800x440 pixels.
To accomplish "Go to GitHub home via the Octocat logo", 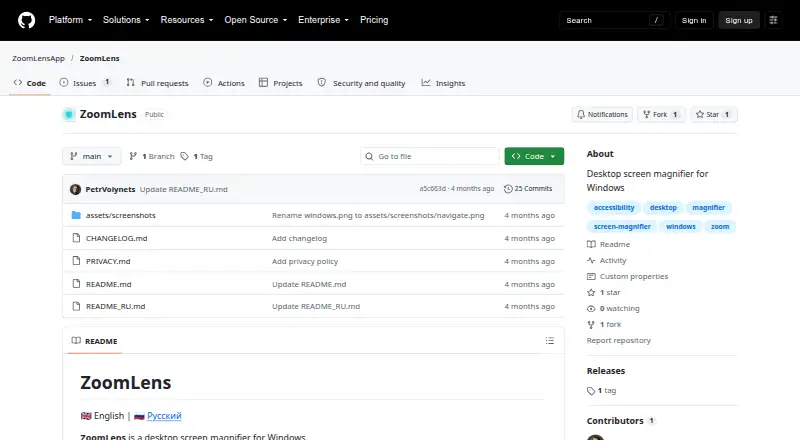I will tap(27, 20).
